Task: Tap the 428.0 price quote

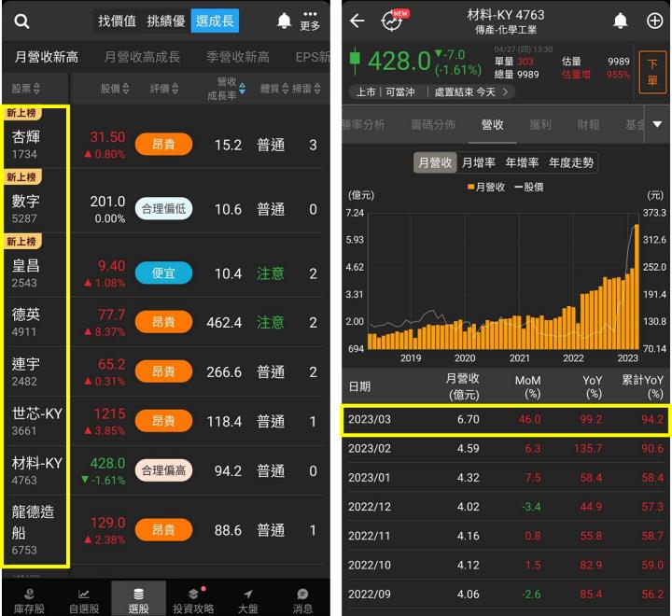Action: [x=399, y=61]
